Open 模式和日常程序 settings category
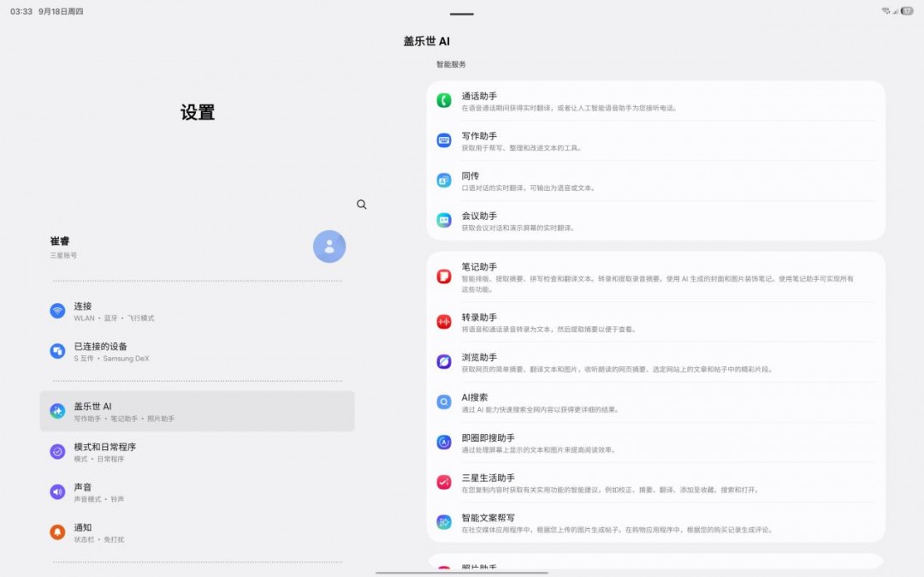The image size is (924, 577). 198,452
